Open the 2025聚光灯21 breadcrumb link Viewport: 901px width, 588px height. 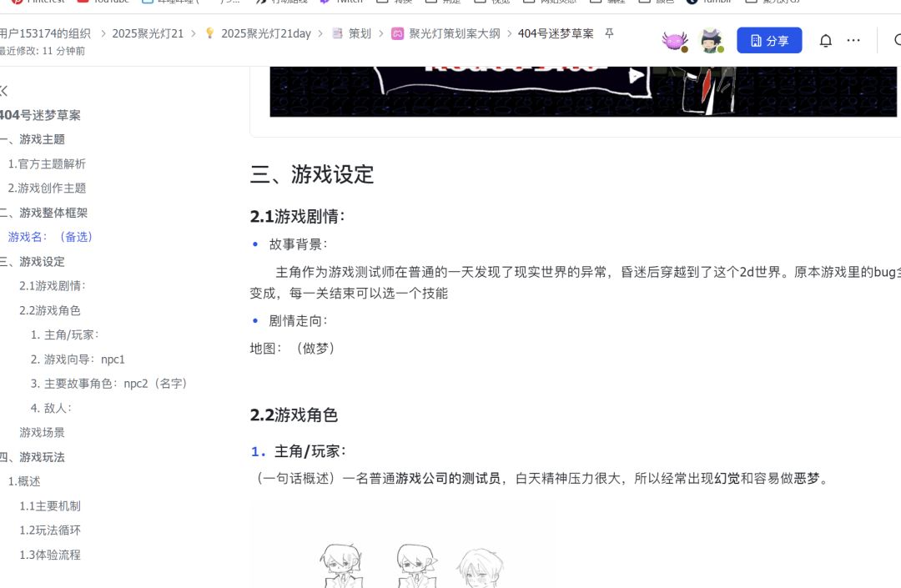tap(148, 34)
